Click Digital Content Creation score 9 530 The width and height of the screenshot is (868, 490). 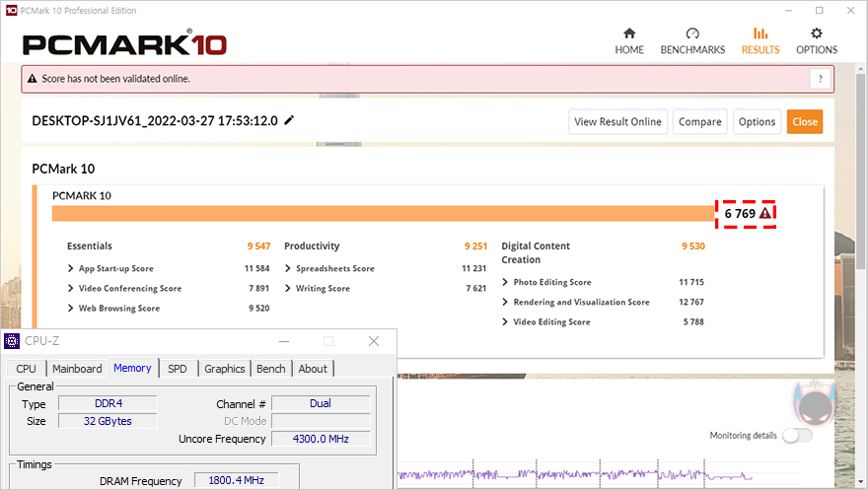[x=693, y=246]
